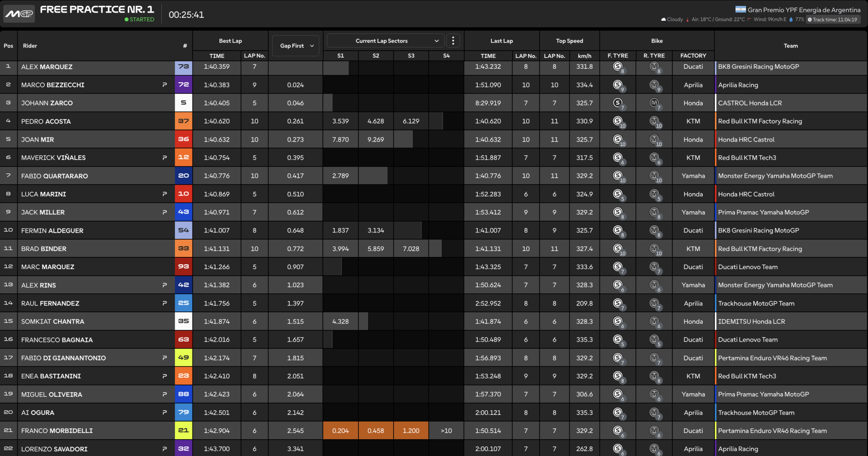Click the Best Lap column header
The image size is (868, 456).
pyautogui.click(x=231, y=41)
